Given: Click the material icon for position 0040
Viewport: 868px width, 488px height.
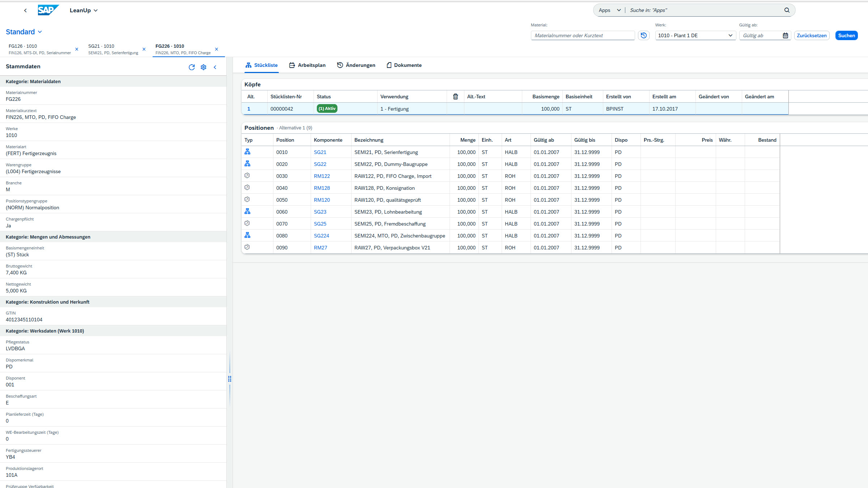Looking at the screenshot, I should point(247,188).
